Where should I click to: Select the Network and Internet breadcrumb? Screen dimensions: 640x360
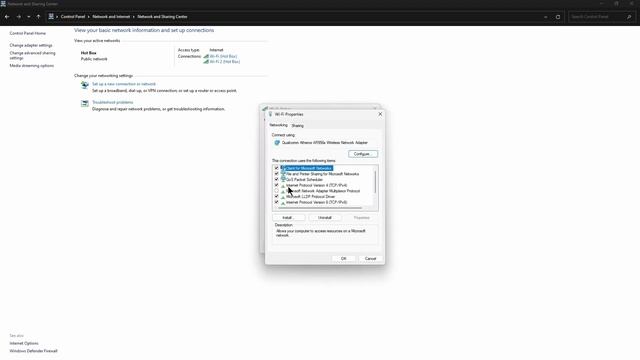click(111, 17)
